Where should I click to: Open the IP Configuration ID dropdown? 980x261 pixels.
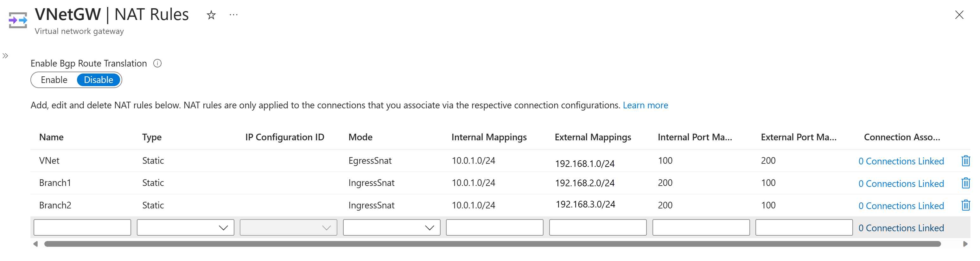(288, 227)
